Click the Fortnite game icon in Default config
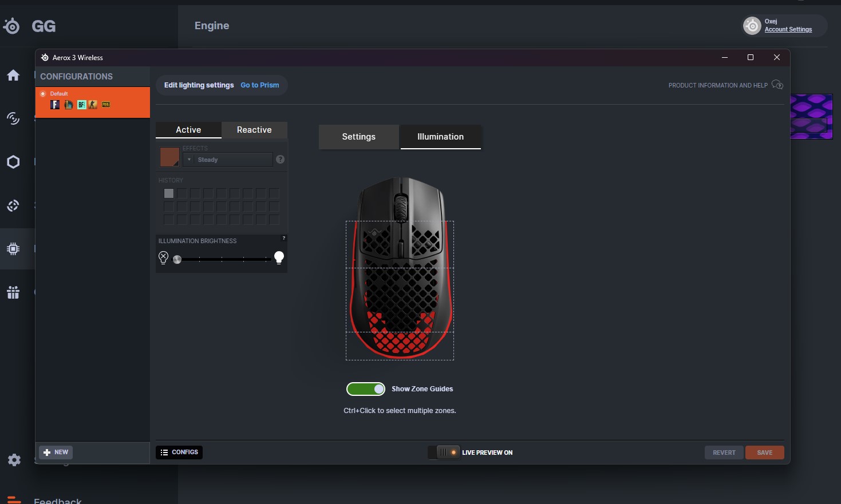This screenshot has height=504, width=841. (55, 105)
